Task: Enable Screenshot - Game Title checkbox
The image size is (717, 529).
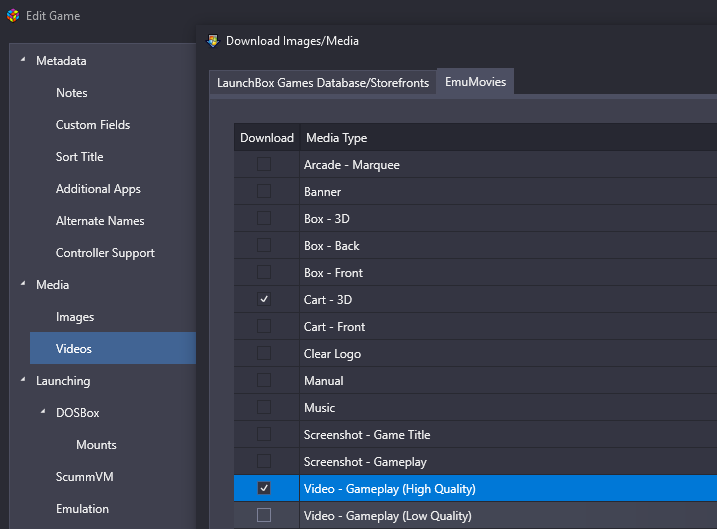Action: coord(264,434)
